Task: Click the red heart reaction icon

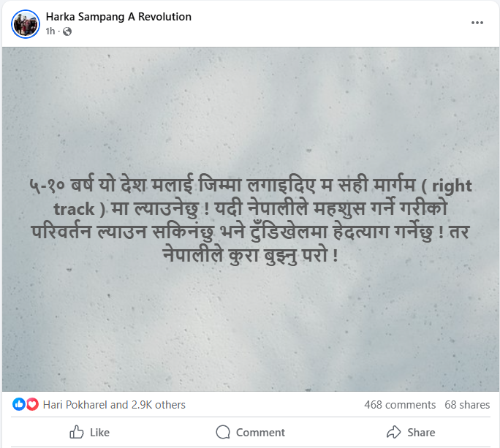Action: [32, 404]
